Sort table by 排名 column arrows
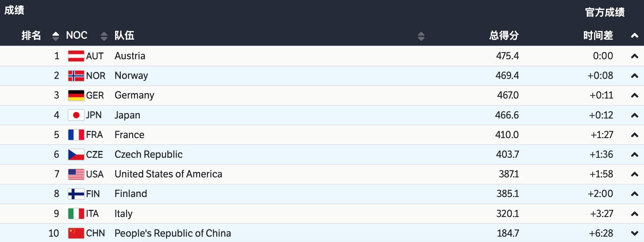 (x=56, y=36)
